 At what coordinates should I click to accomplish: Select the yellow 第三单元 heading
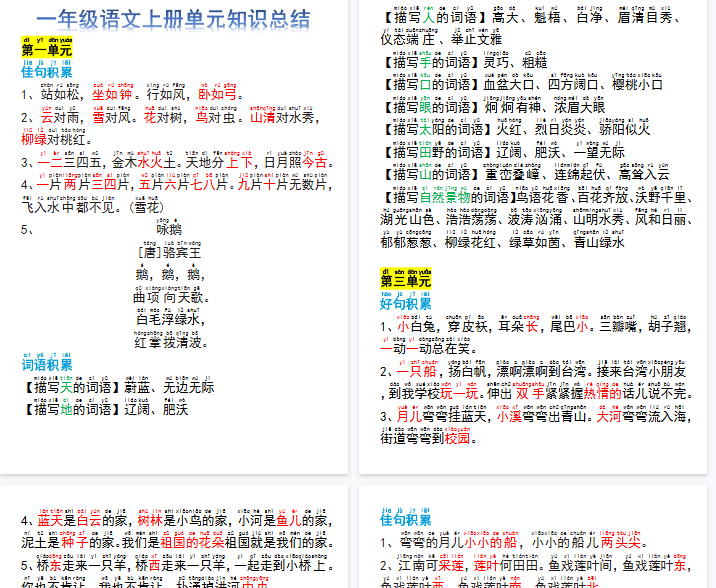pyautogui.click(x=405, y=278)
